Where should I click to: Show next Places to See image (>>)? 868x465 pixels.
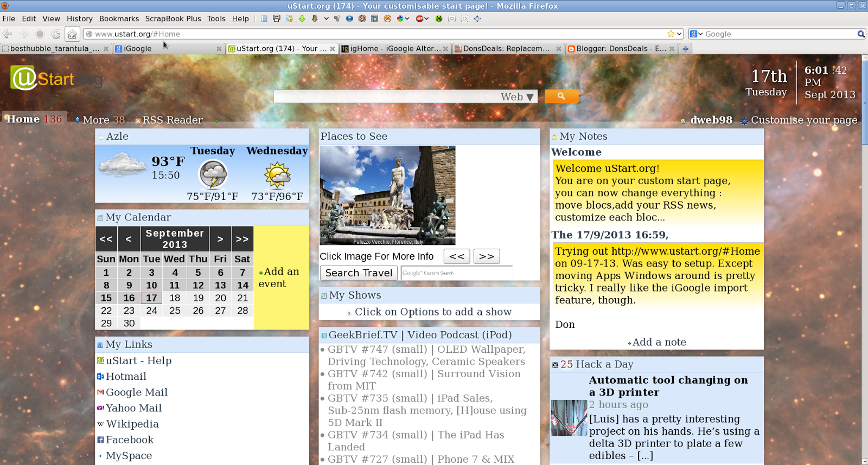[x=487, y=256]
